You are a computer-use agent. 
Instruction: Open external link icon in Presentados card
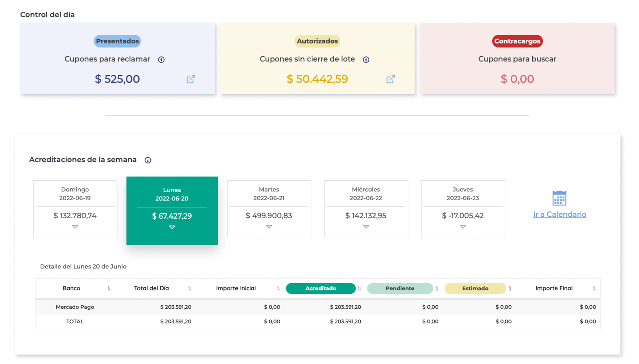(x=191, y=79)
